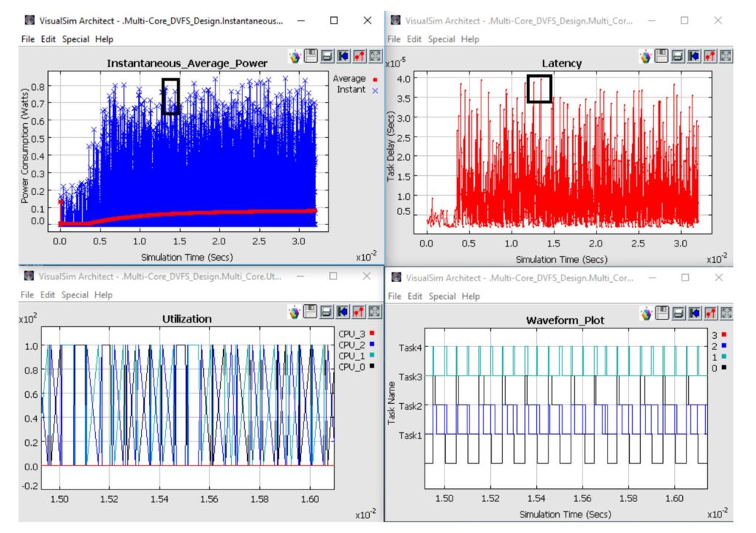Click the Instantaneous window title bar app icon
This screenshot has height=533, width=756.
[x=30, y=20]
